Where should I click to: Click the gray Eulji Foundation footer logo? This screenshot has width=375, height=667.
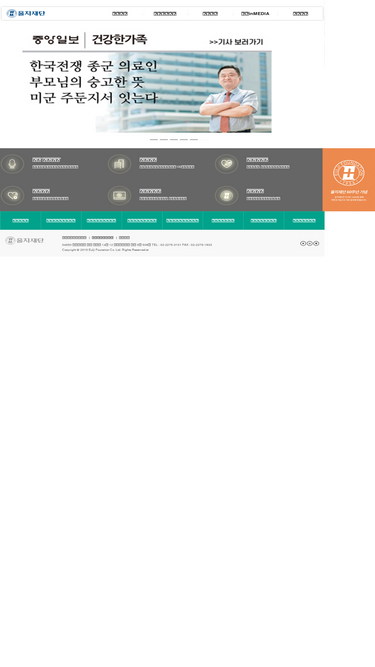tap(24, 241)
